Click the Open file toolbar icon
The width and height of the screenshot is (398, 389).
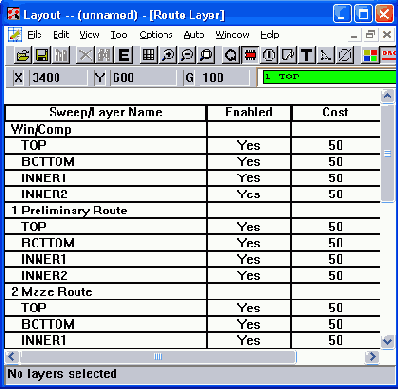coord(23,55)
